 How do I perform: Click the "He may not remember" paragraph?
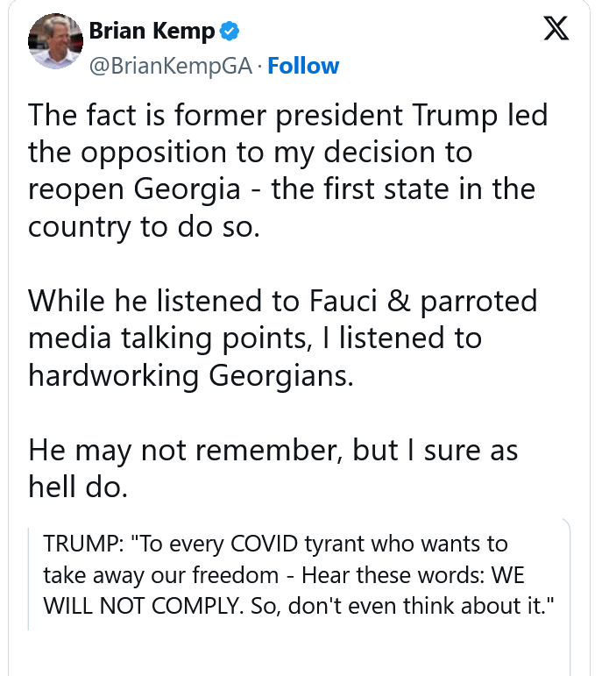273,468
